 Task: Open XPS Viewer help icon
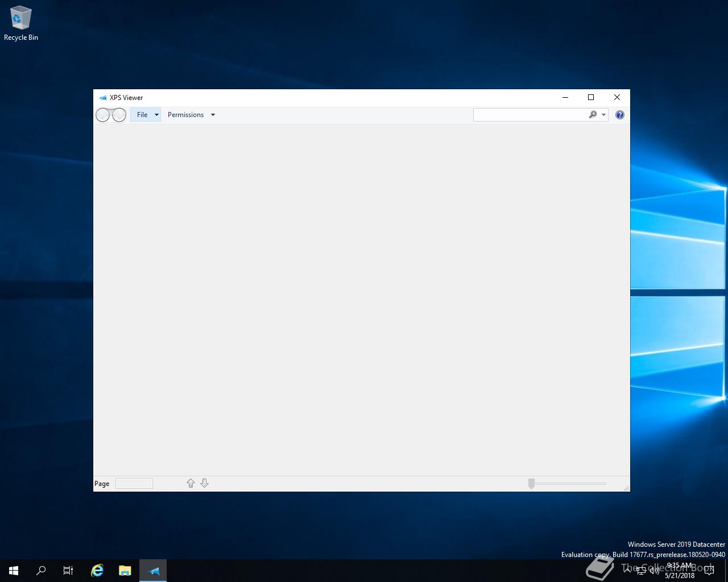tap(620, 115)
